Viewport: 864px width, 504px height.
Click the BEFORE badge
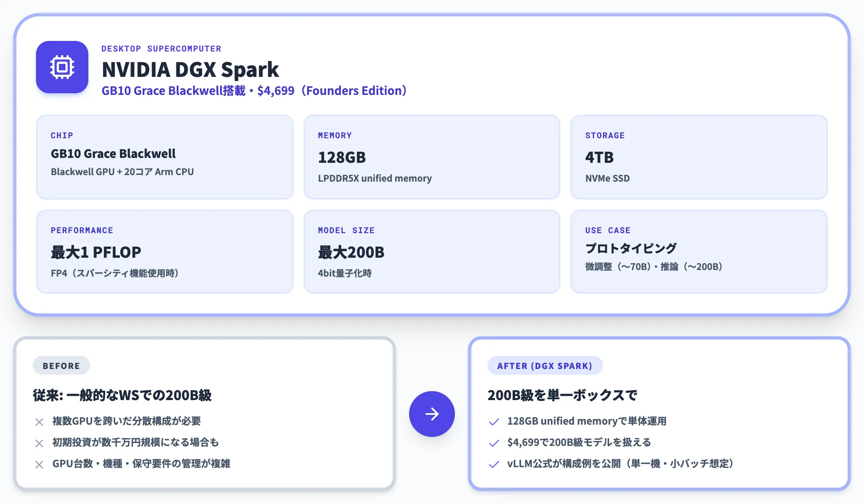[61, 366]
